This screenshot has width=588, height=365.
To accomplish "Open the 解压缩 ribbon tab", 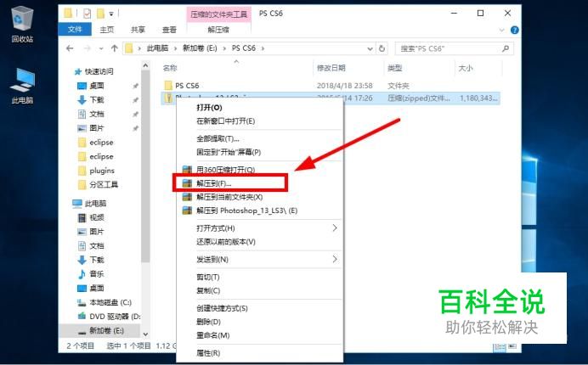I will pos(218,30).
